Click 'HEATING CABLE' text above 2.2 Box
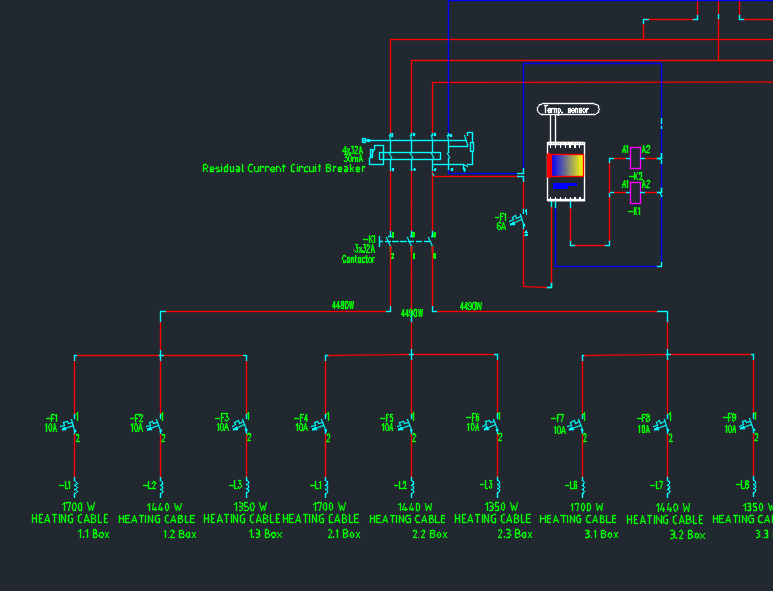Image resolution: width=773 pixels, height=591 pixels. 407,520
